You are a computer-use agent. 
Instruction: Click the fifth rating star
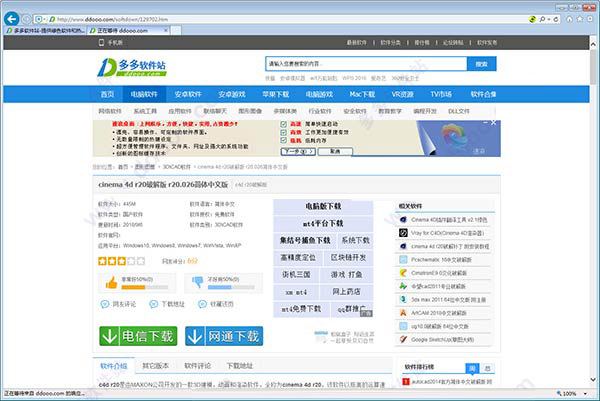point(141,261)
